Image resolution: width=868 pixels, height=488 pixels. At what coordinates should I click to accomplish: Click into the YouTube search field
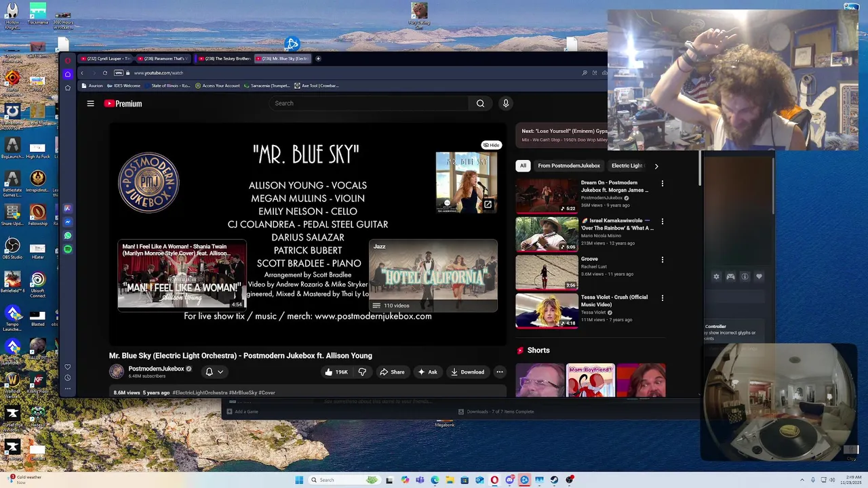pyautogui.click(x=370, y=103)
